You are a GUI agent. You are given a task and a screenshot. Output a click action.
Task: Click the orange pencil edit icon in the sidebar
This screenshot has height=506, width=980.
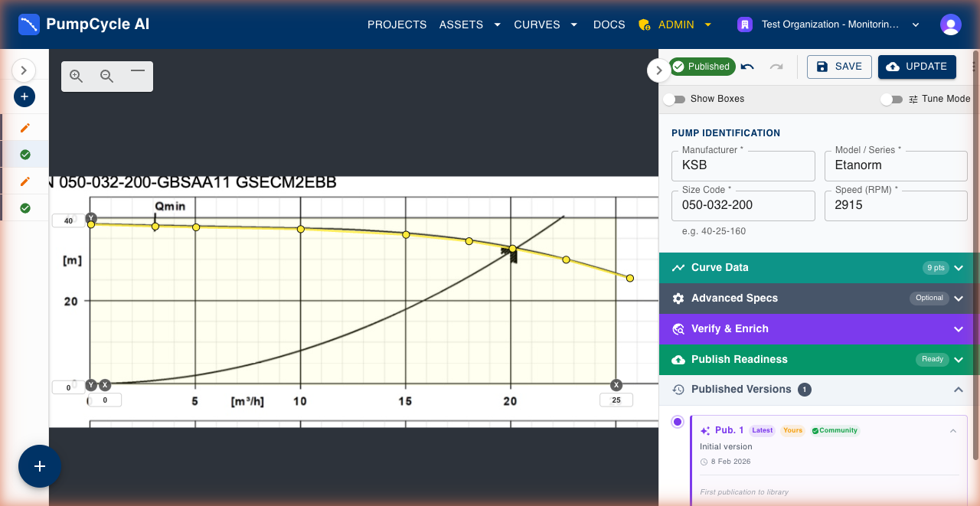click(x=24, y=127)
